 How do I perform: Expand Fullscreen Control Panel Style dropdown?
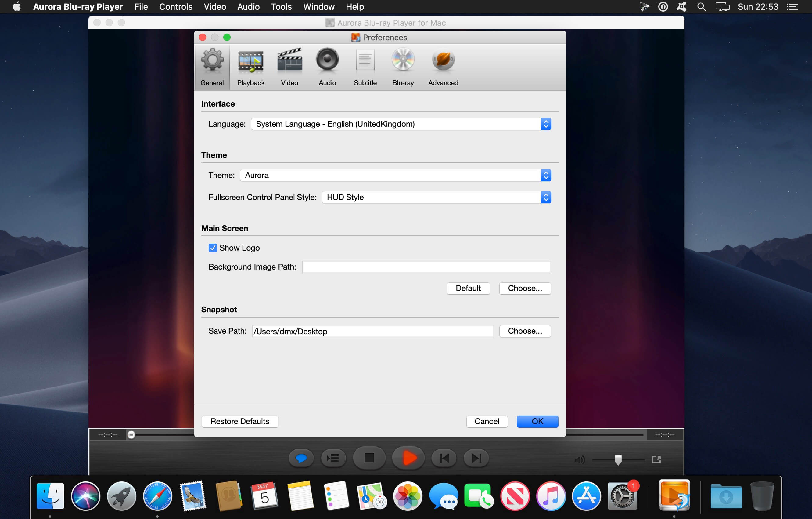pyautogui.click(x=436, y=198)
